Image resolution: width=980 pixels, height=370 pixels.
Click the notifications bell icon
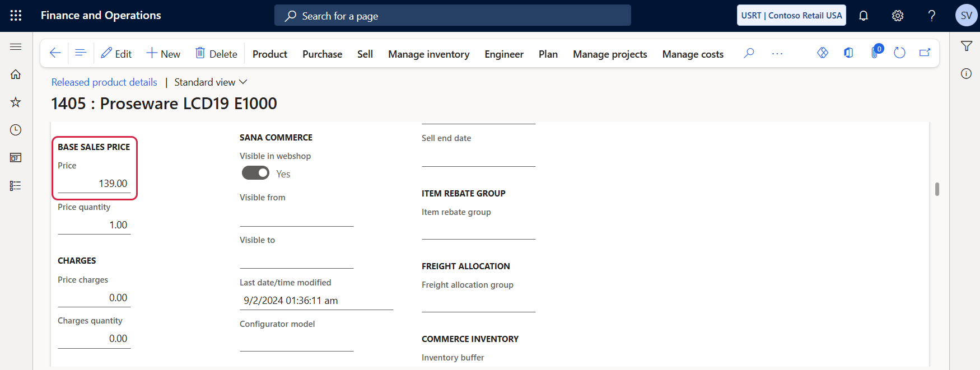pos(864,16)
